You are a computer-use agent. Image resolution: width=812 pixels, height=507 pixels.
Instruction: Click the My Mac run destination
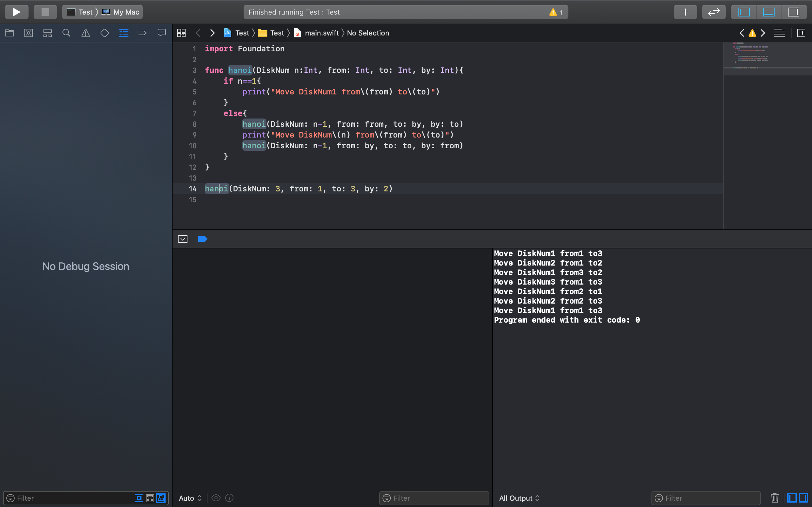pyautogui.click(x=126, y=12)
